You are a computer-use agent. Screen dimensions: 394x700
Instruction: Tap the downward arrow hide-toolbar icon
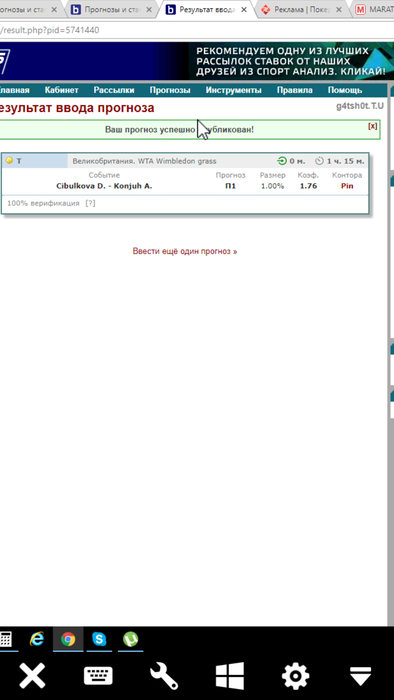(x=361, y=676)
